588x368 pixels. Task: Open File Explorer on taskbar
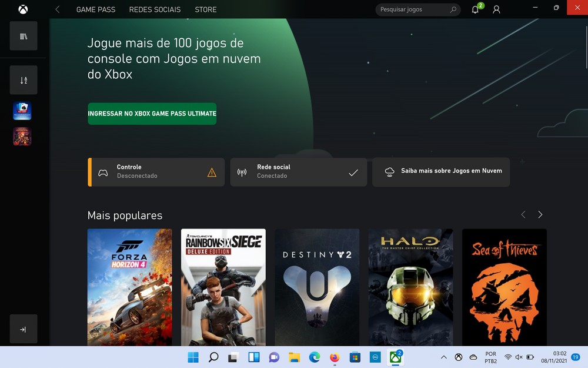[295, 357]
